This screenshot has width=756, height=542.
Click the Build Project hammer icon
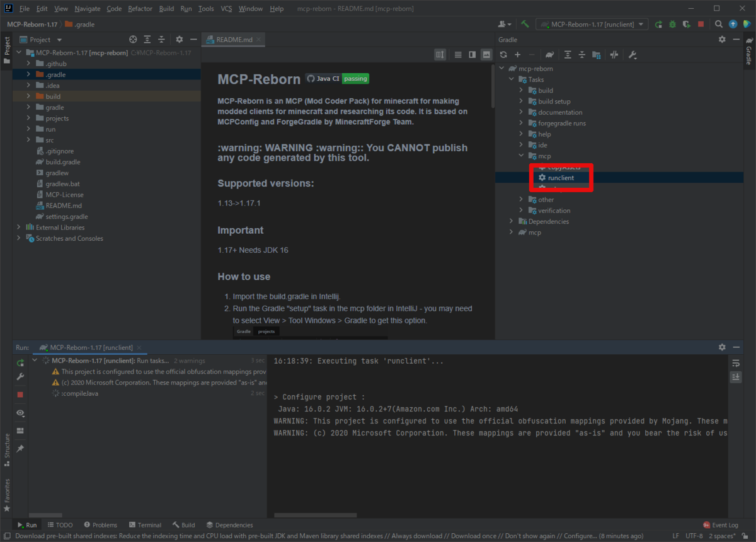coord(524,24)
